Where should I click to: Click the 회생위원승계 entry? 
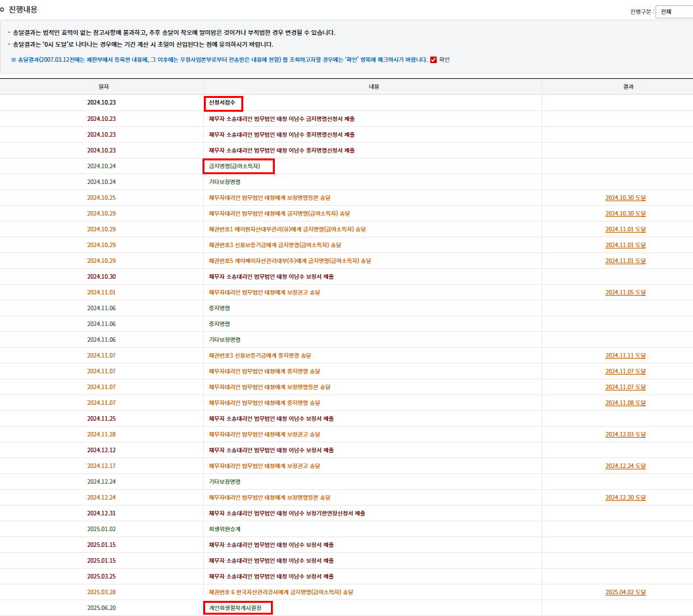(x=225, y=529)
